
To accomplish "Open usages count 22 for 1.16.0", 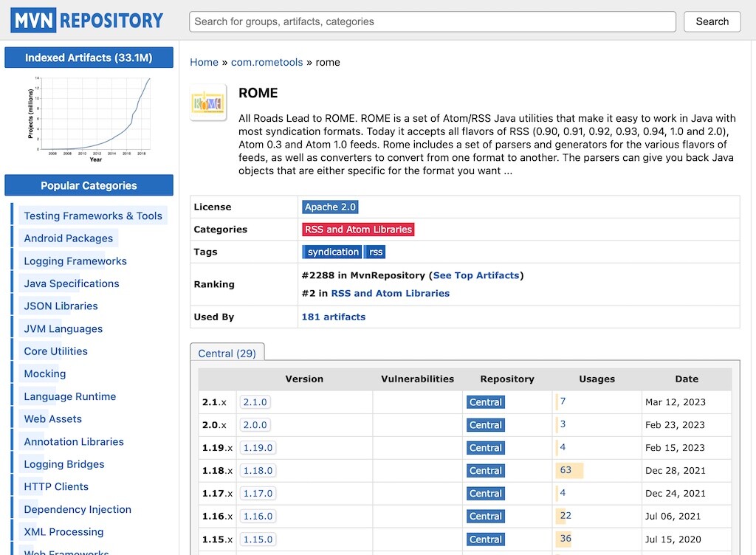I will (x=566, y=515).
